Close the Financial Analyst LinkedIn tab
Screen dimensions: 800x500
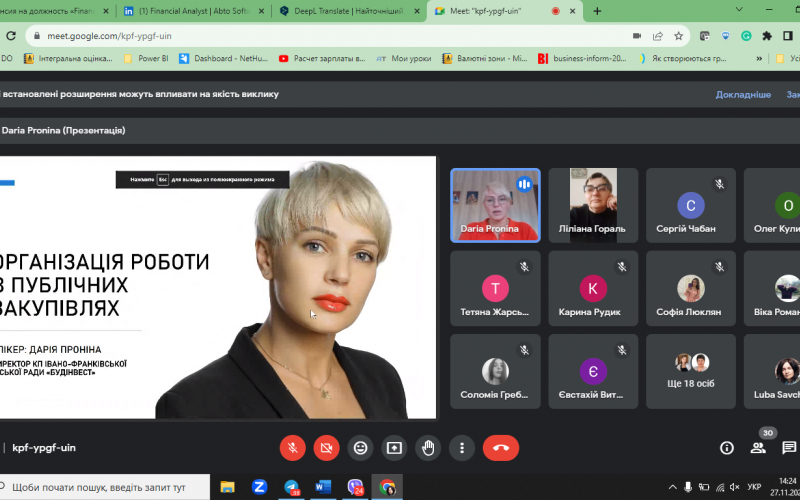coord(261,11)
